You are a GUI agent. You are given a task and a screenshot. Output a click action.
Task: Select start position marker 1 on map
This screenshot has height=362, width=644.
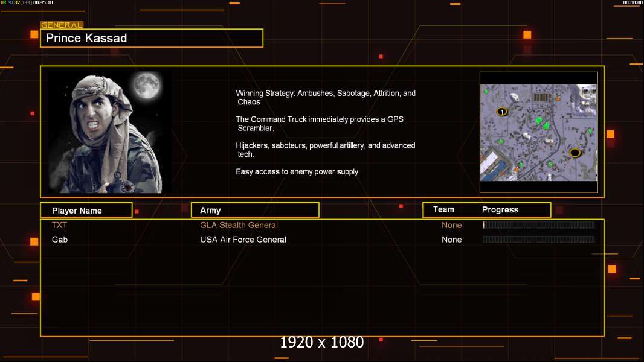(502, 112)
